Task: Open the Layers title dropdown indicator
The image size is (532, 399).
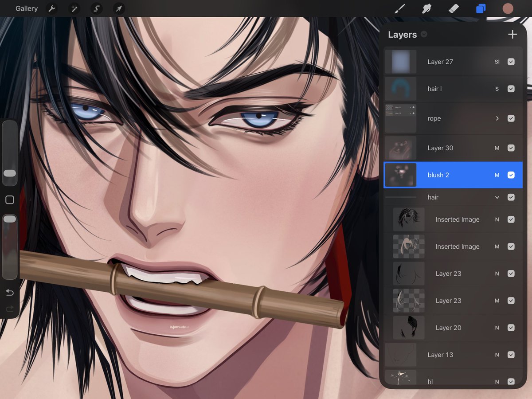Action: coord(424,34)
